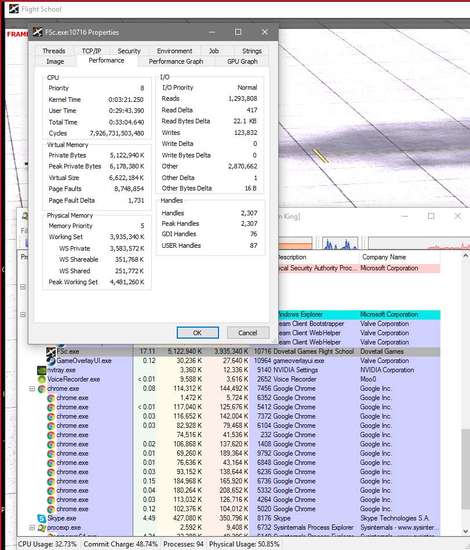The height and width of the screenshot is (550, 470).
Task: Open the Security tab
Action: pos(129,51)
